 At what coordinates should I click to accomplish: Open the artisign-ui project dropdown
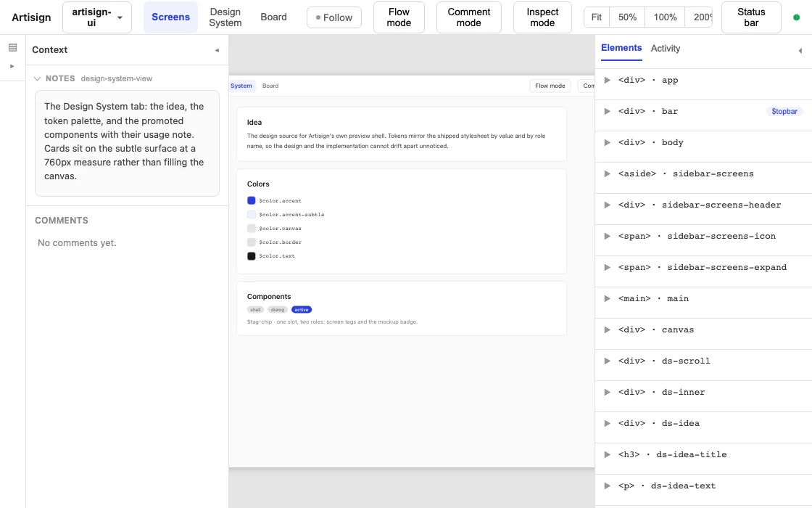pyautogui.click(x=97, y=17)
